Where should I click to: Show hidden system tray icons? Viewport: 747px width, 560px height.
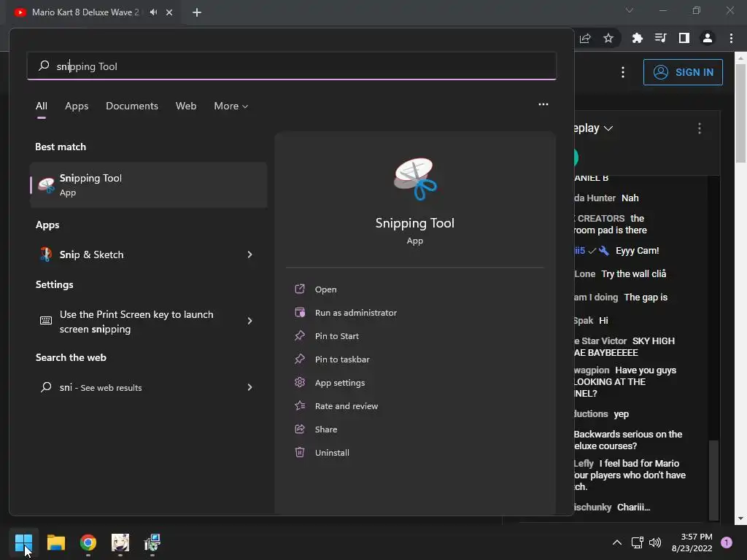616,542
